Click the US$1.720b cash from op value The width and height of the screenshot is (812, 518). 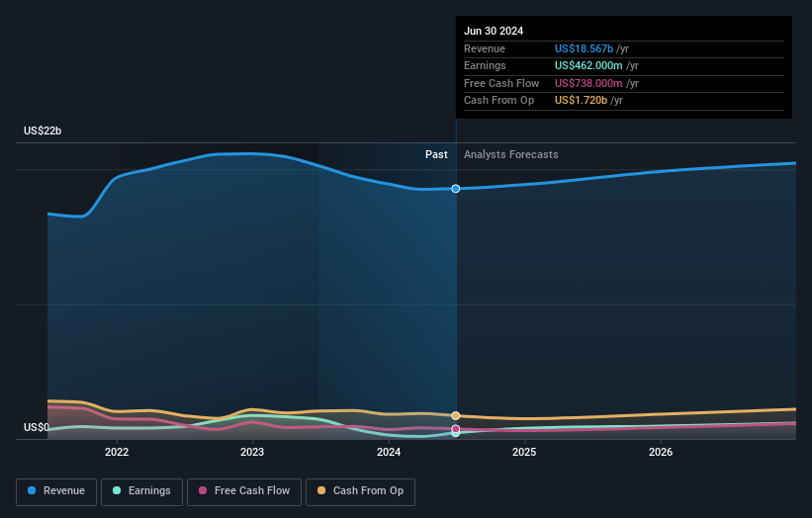pos(581,101)
